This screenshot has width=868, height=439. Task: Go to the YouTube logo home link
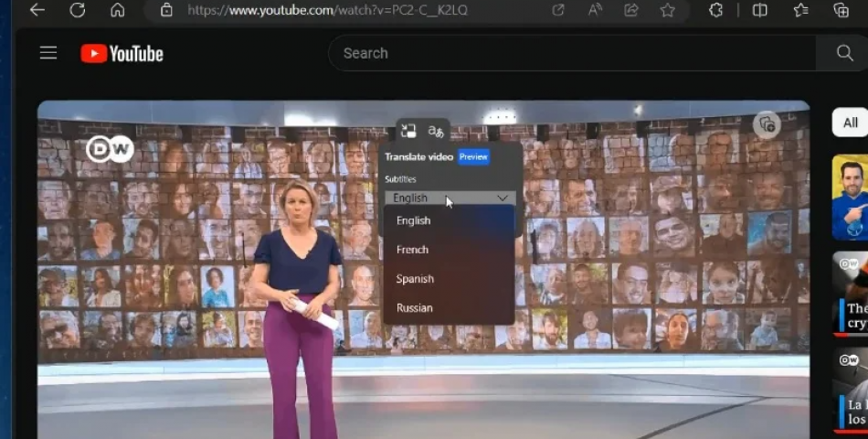[x=122, y=53]
